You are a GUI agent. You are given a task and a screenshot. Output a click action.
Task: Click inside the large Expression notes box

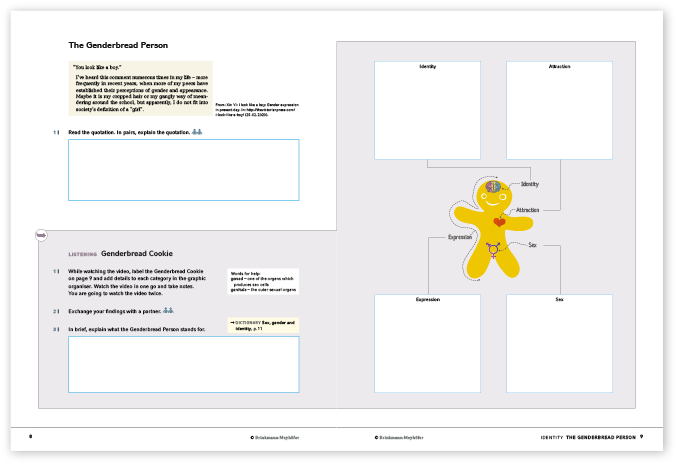pyautogui.click(x=427, y=344)
